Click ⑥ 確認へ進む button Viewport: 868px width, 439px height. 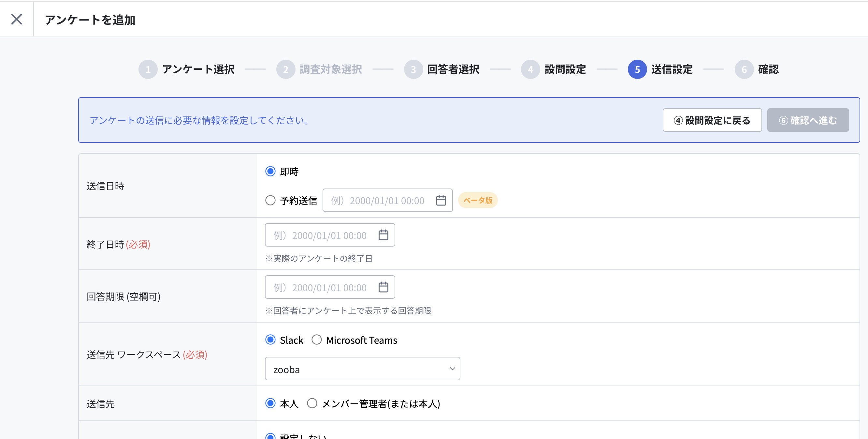[808, 120]
